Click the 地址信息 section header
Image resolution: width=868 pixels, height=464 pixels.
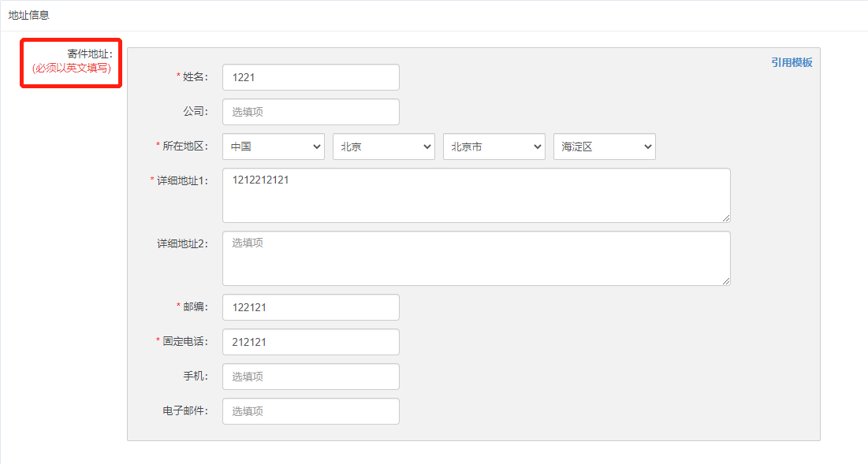29,15
